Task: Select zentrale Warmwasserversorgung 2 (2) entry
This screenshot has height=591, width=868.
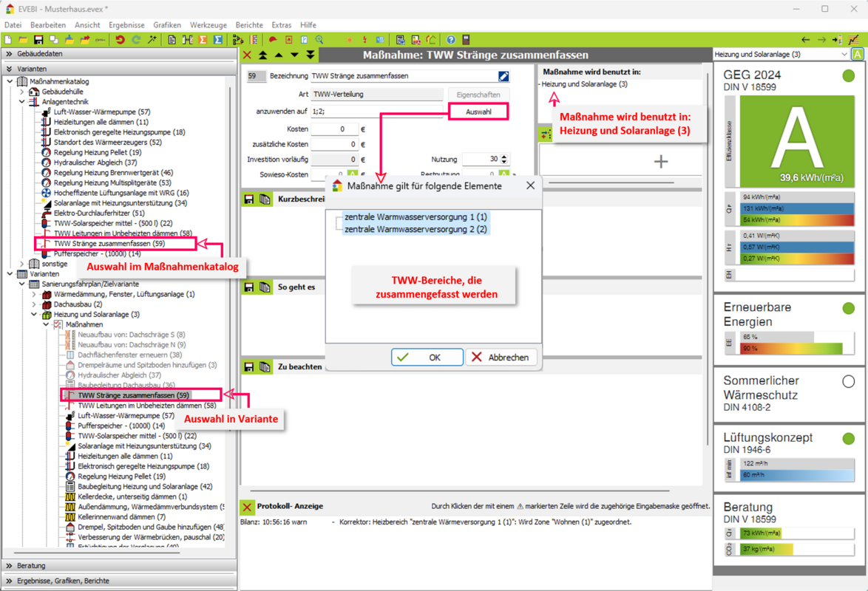Action: 416,230
